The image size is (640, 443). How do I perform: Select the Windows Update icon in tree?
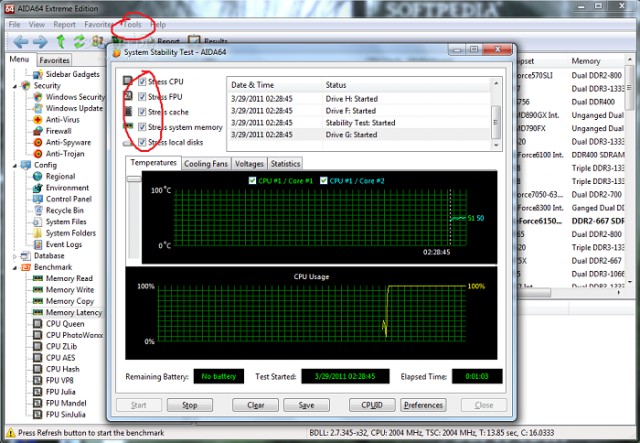coord(38,108)
